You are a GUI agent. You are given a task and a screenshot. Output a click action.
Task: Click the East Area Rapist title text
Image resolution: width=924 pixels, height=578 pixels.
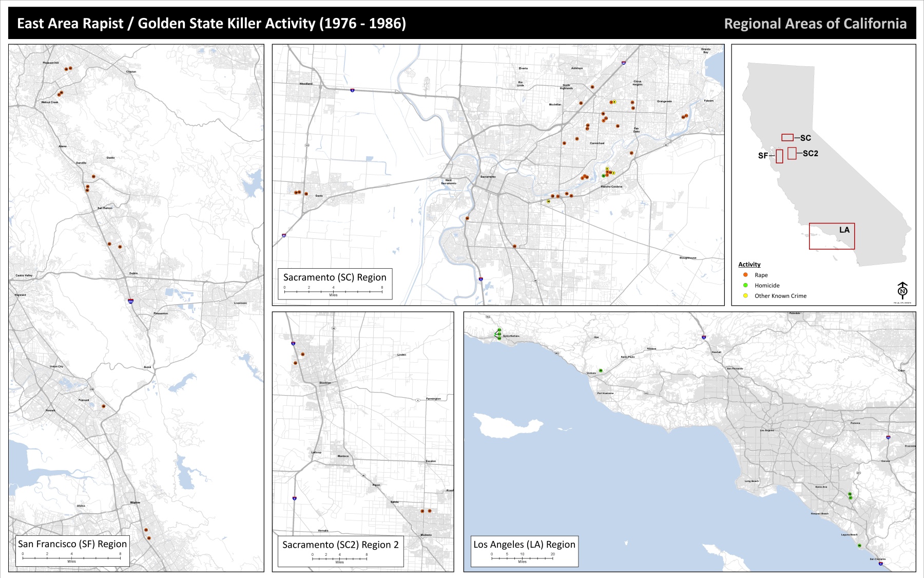pyautogui.click(x=211, y=24)
